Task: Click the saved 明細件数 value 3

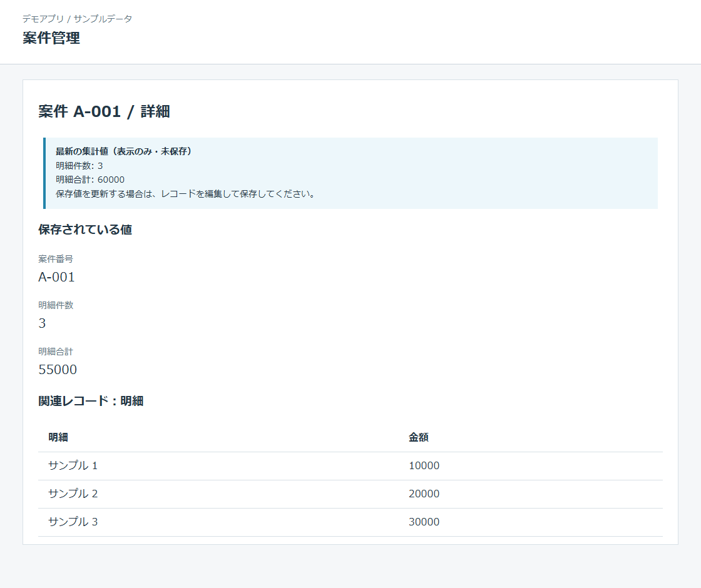Action: 42,323
